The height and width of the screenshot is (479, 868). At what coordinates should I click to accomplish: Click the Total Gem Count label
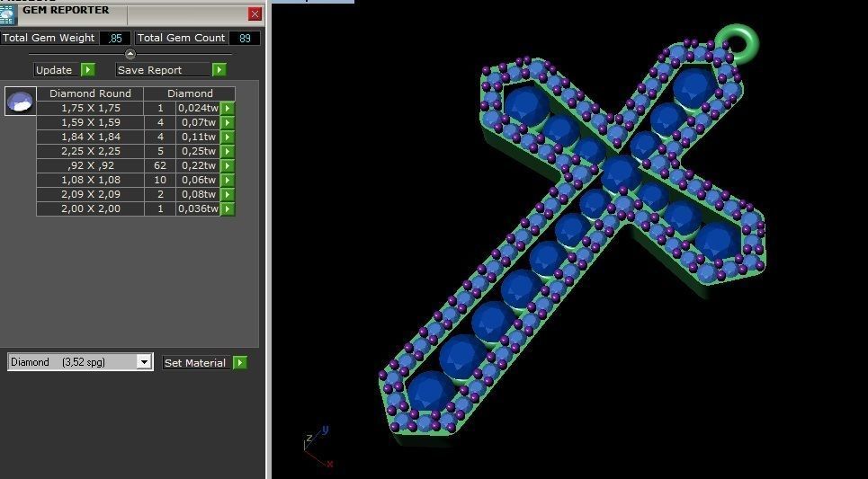[x=181, y=38]
